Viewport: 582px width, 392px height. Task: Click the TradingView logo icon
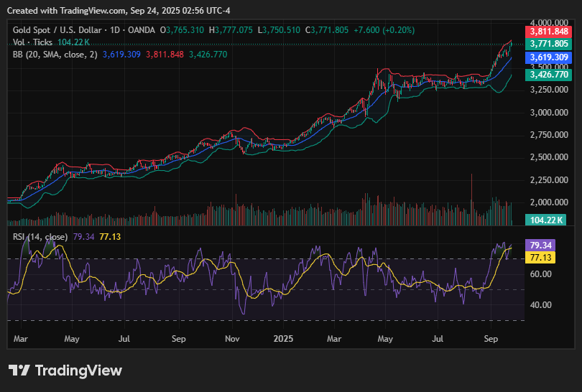click(x=19, y=370)
